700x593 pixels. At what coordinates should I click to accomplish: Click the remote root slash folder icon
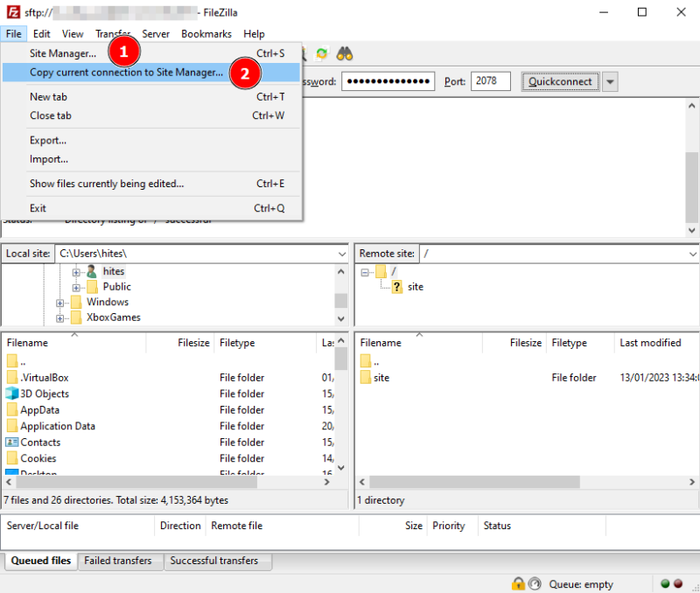point(381,271)
